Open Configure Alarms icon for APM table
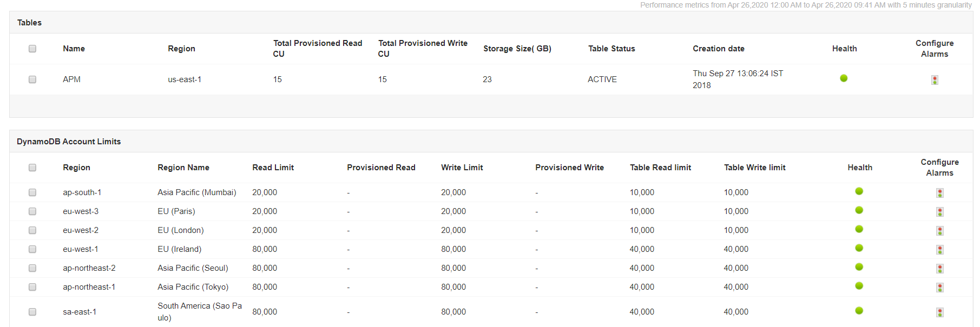Viewport: 980px width, 327px height. [x=934, y=80]
